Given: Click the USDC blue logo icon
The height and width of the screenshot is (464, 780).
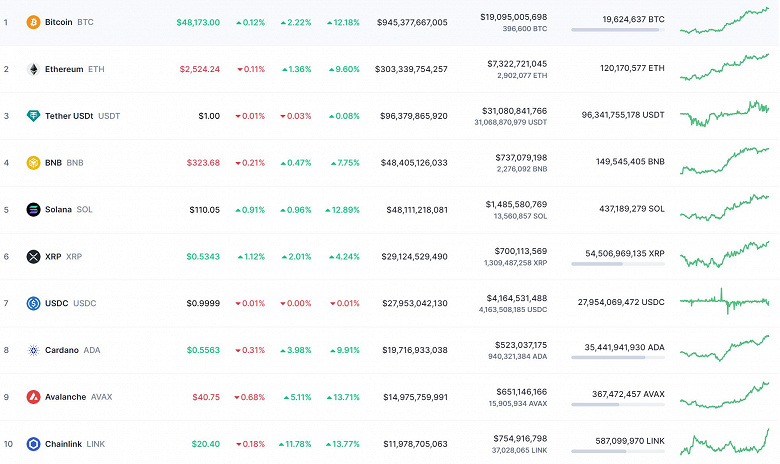Looking at the screenshot, I should (x=33, y=303).
